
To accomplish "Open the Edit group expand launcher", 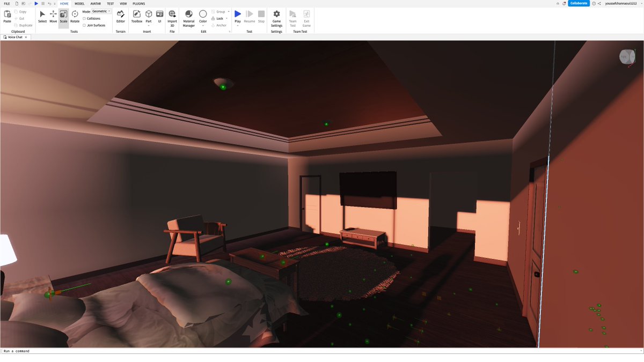I will [x=230, y=32].
